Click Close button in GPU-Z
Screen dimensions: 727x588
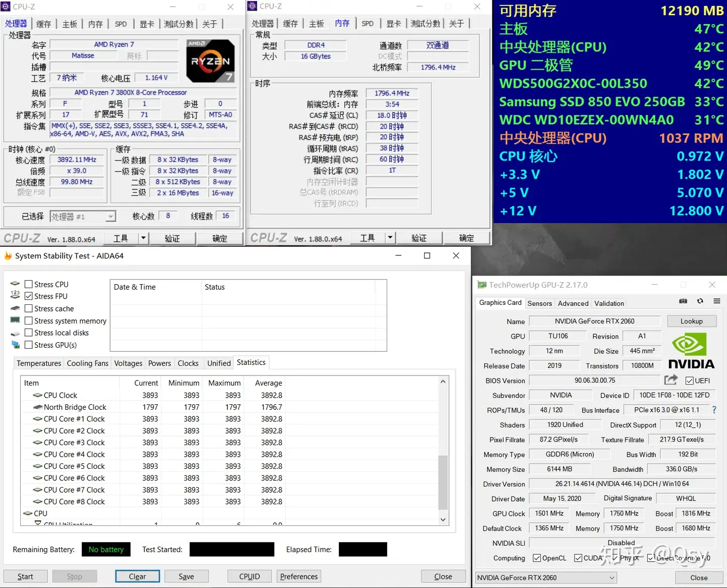tap(699, 577)
